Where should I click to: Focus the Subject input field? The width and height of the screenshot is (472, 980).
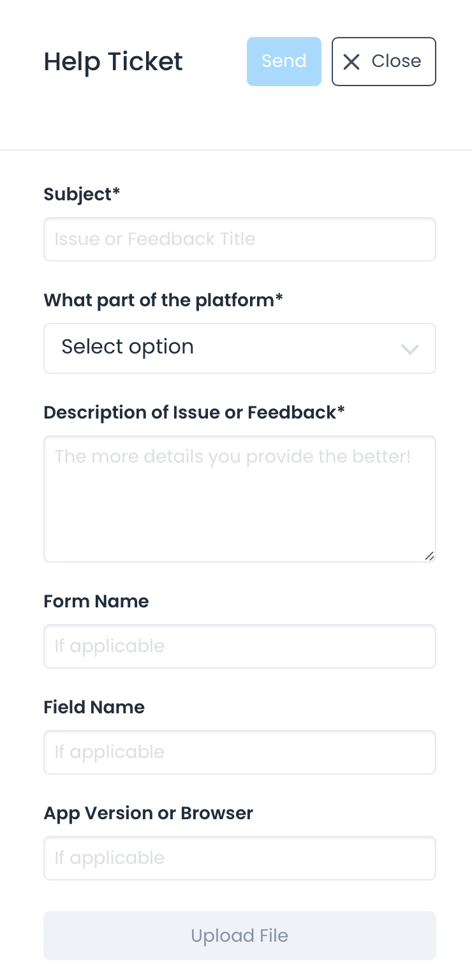coord(239,239)
